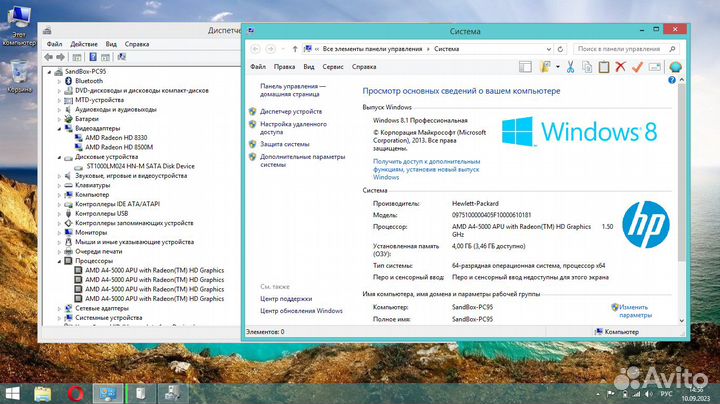
Task: Open recent locations dropdown near navigation arrows
Action: point(283,49)
